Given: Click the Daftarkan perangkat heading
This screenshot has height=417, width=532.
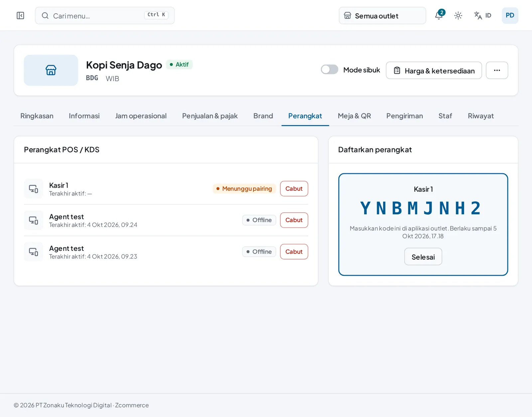Looking at the screenshot, I should [375, 150].
